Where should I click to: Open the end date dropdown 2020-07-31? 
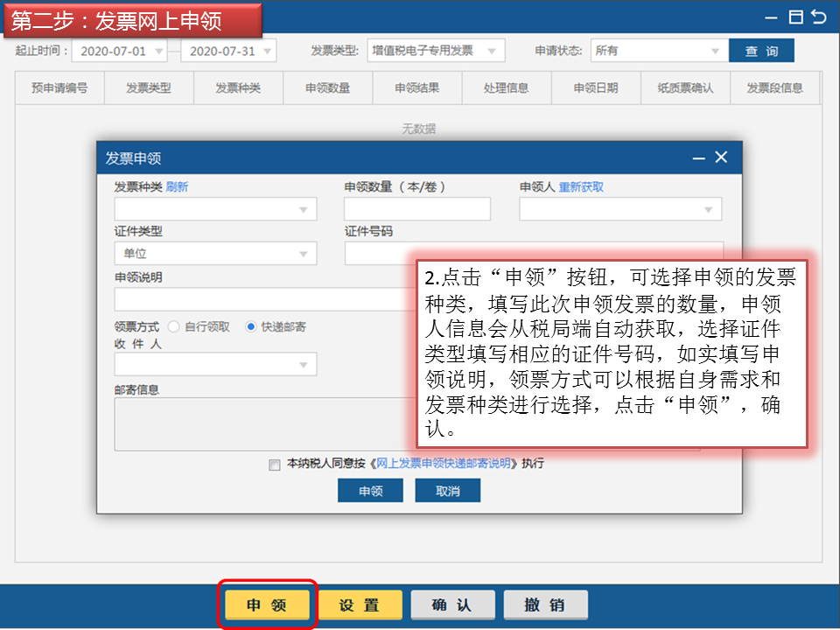coord(228,51)
